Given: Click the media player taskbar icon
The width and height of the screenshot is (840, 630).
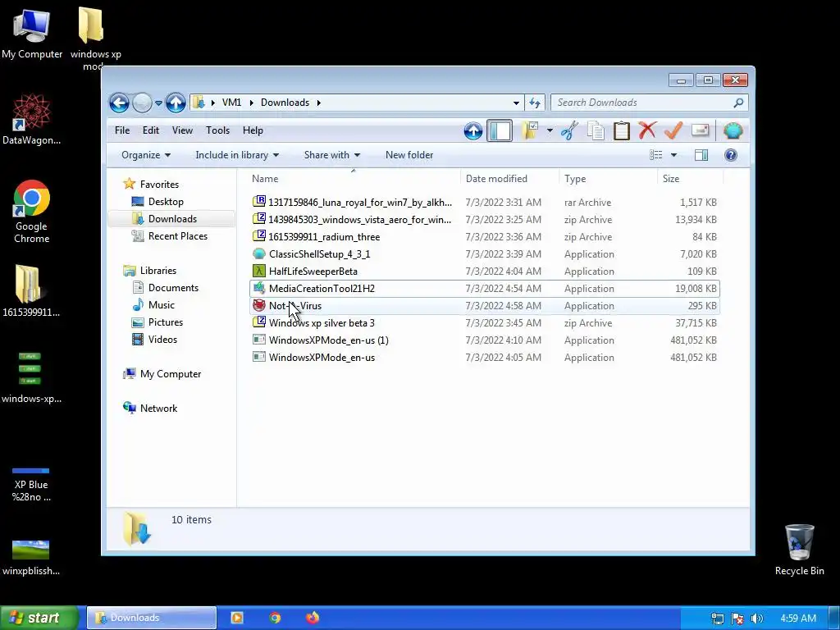Looking at the screenshot, I should [x=237, y=618].
